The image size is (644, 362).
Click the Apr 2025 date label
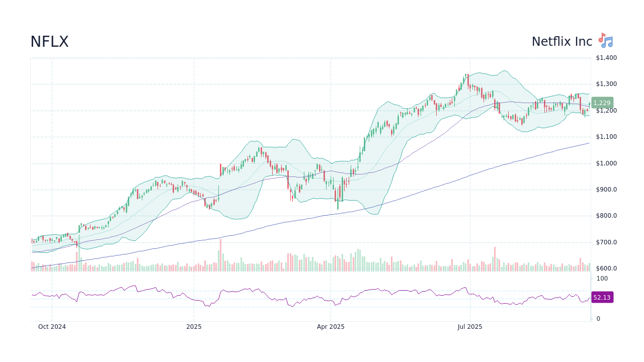[x=331, y=327]
